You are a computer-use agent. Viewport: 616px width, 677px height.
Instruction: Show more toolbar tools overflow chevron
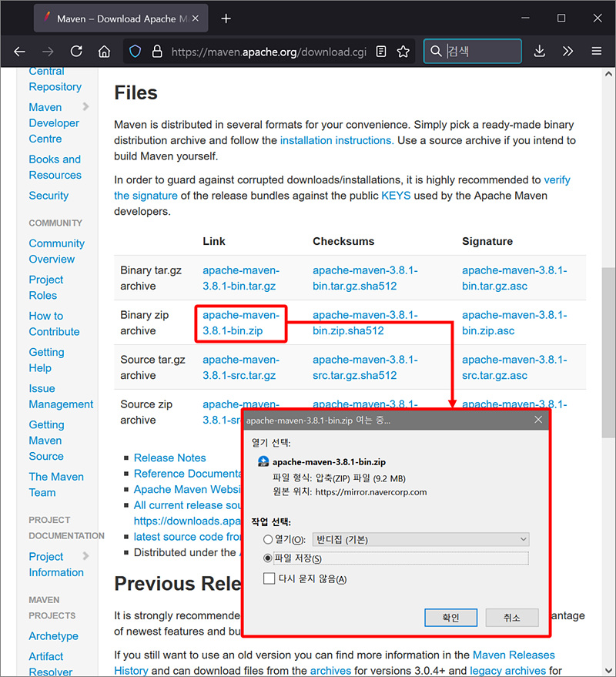click(567, 52)
